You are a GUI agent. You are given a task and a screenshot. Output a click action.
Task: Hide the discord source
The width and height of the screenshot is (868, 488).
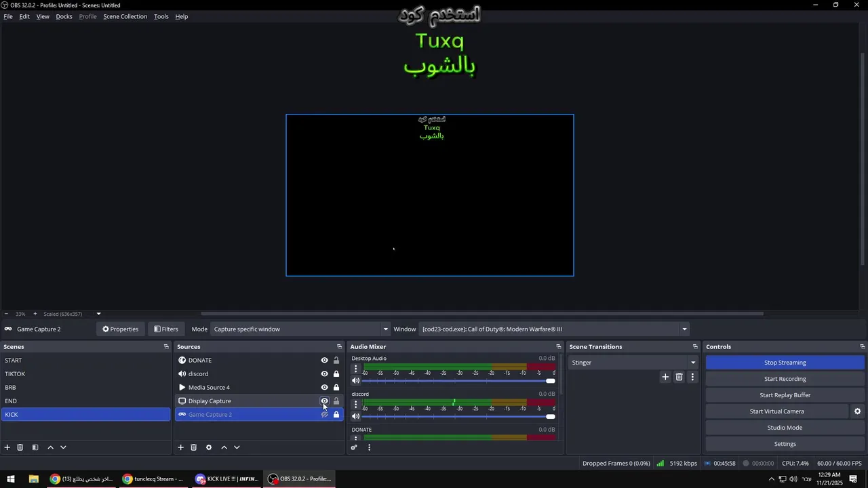tap(324, 374)
